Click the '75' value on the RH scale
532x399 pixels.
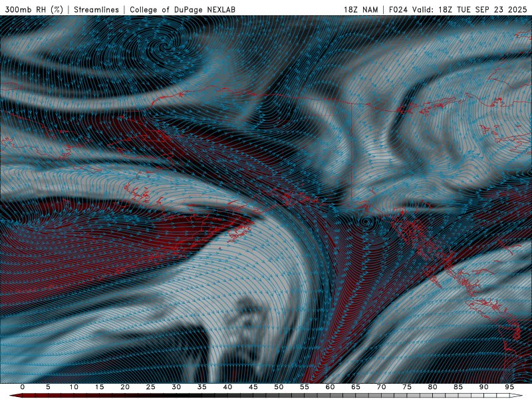coord(407,387)
